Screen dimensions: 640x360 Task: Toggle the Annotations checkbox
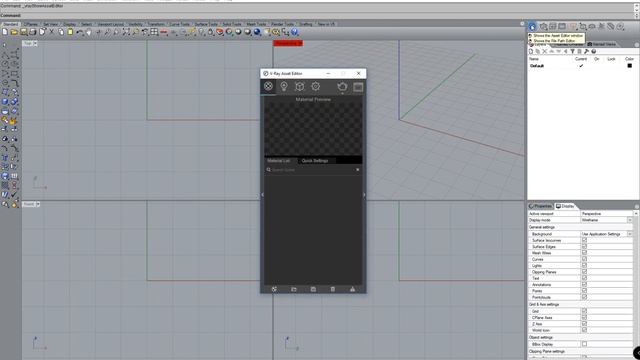(584, 284)
